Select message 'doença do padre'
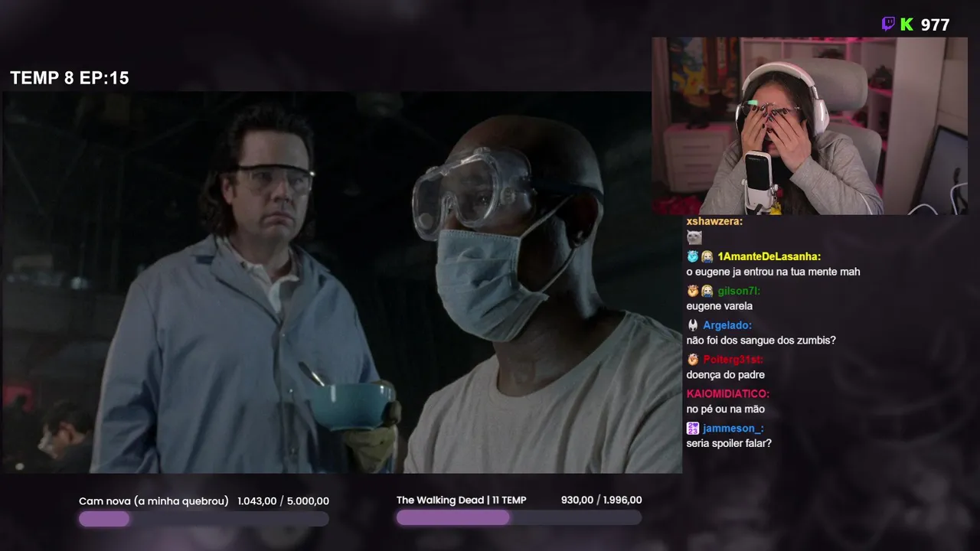The width and height of the screenshot is (980, 551). (x=726, y=375)
